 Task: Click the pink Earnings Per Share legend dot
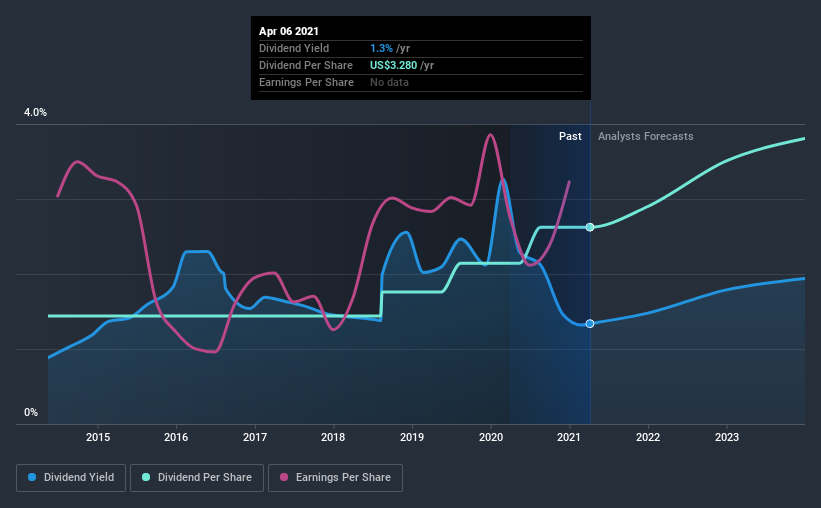tap(284, 478)
